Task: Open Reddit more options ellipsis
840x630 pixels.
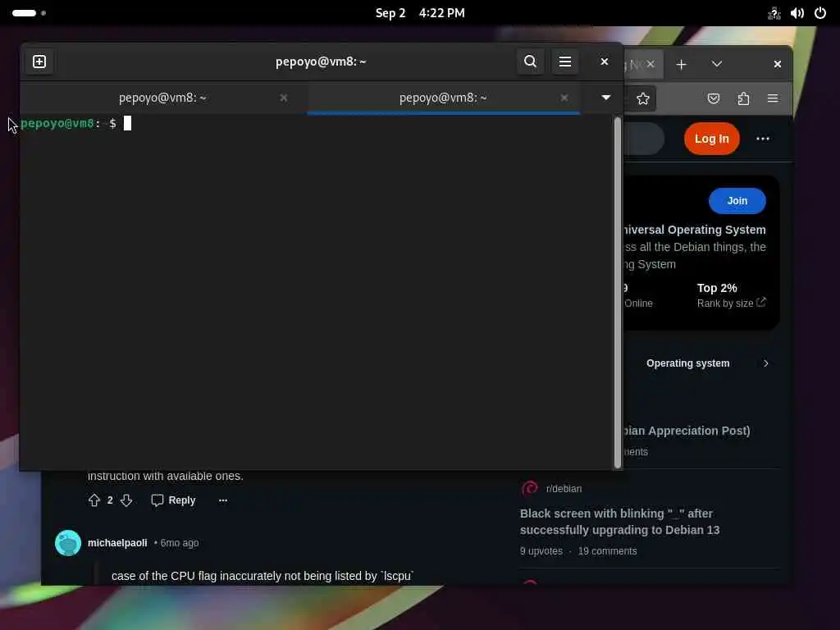Action: 762,139
